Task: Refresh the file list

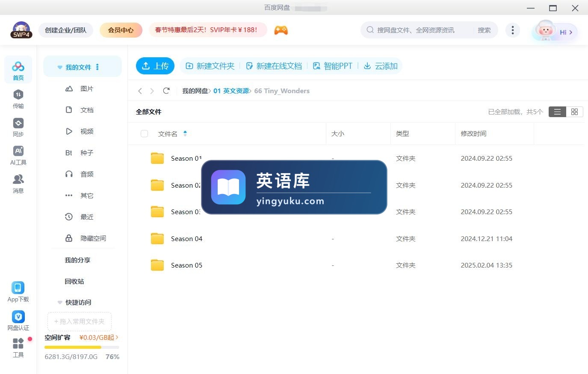Action: click(x=166, y=91)
